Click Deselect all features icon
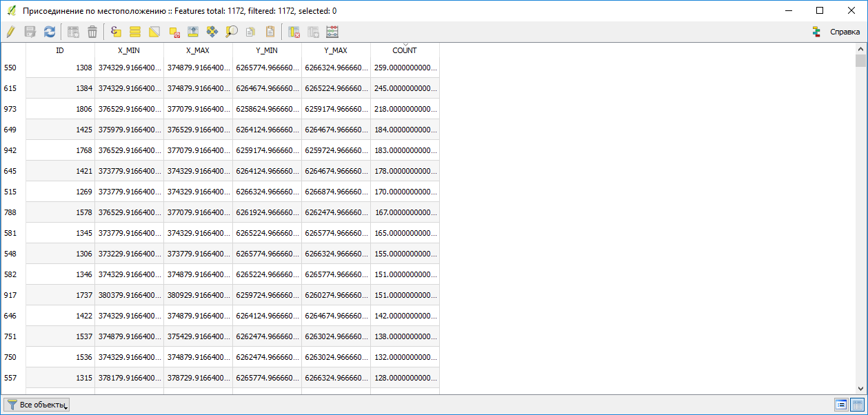 tap(174, 32)
